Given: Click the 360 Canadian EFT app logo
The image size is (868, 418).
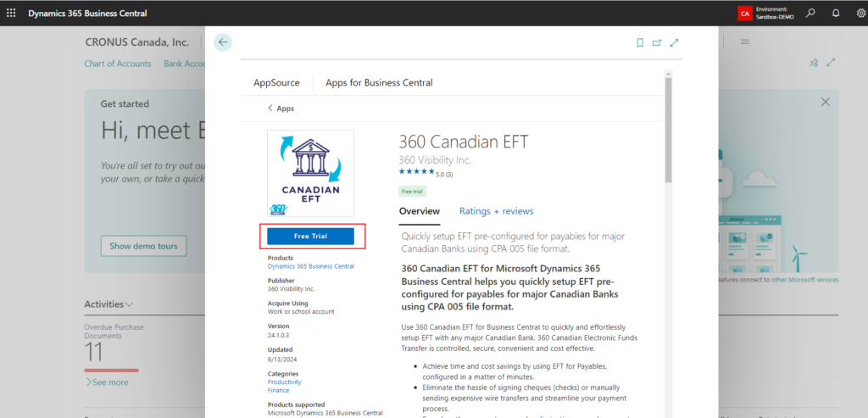Looking at the screenshot, I should click(x=310, y=173).
